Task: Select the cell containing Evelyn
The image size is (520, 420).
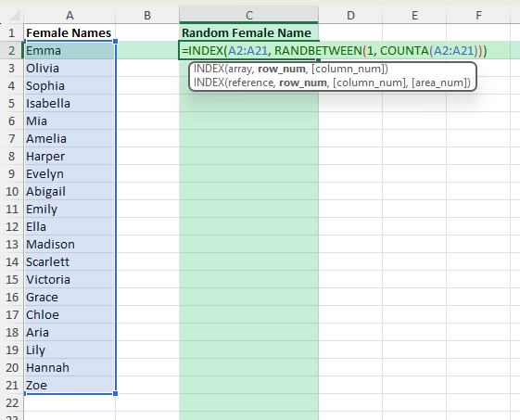Action: 70,173
